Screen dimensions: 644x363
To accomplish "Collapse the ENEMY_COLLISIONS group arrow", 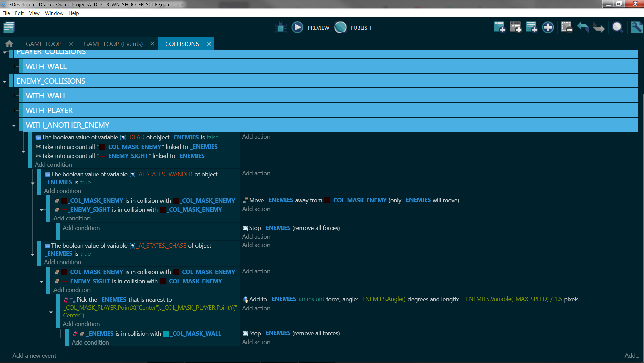I will click(x=5, y=81).
